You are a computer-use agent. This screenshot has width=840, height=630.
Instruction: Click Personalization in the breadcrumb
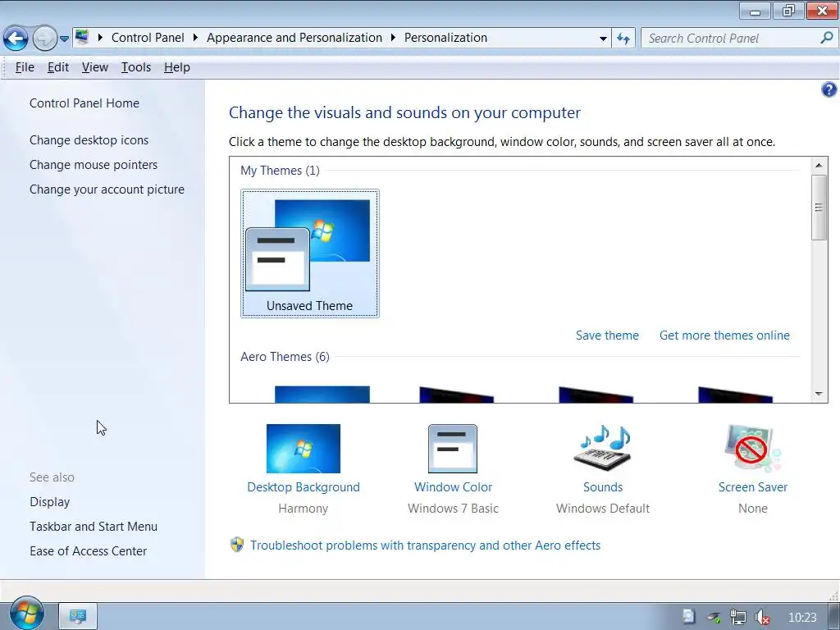pos(445,38)
